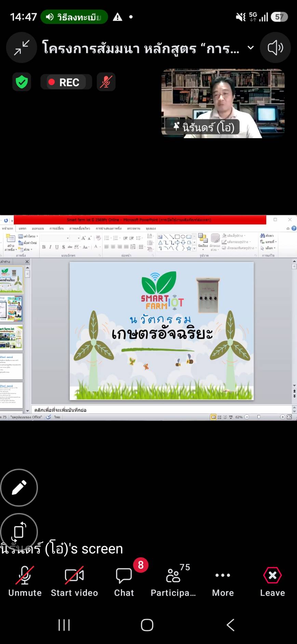Open the แทนที่ replace dropdown
Image resolution: width=297 pixels, height=644 pixels.
(x=268, y=242)
